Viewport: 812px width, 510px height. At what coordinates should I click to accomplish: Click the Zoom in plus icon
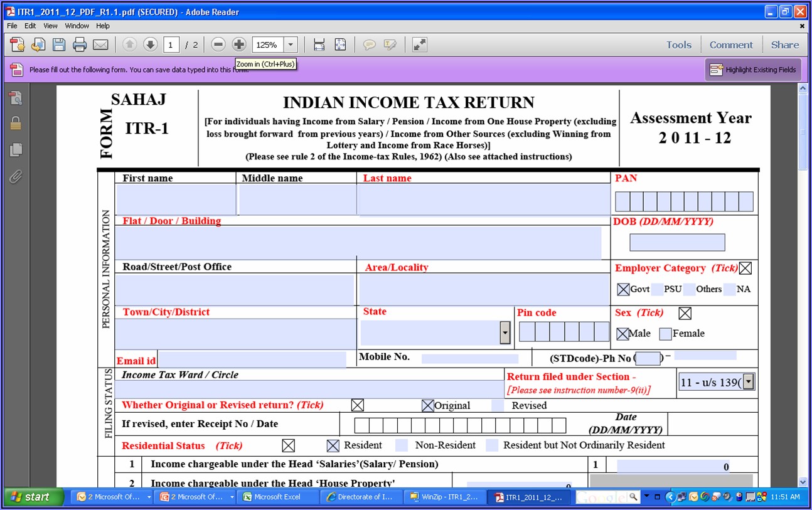[x=238, y=45]
